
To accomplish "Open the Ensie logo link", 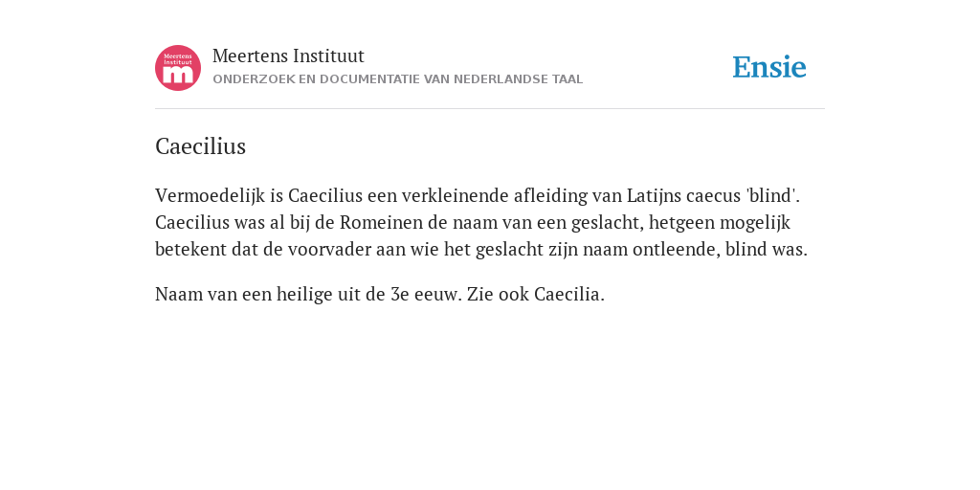I will coord(769,67).
